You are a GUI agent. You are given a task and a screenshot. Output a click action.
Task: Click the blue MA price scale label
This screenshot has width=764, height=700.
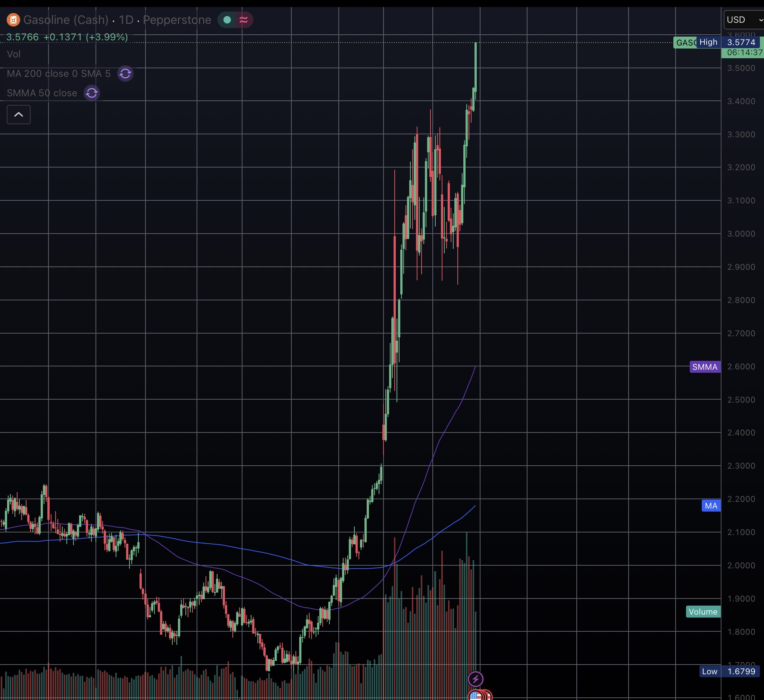pos(711,506)
